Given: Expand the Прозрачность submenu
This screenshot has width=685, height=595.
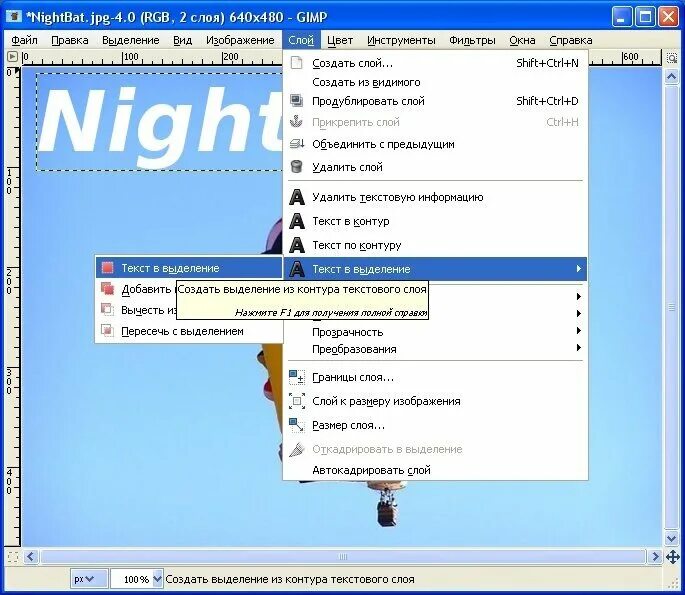Looking at the screenshot, I should tap(436, 332).
